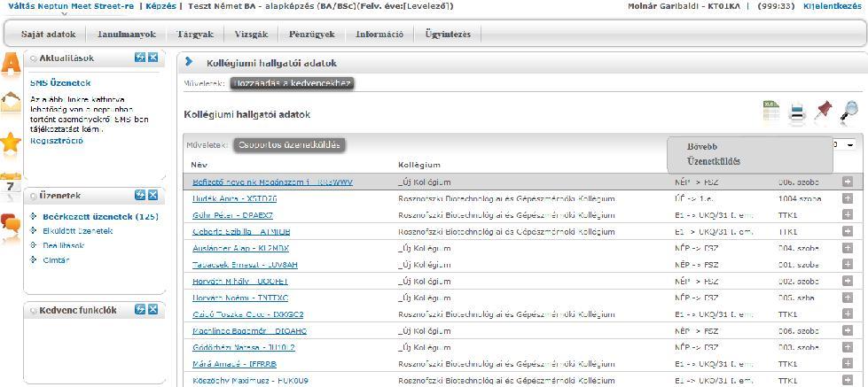Click Csoportos üzenetküldés button

coord(290,145)
